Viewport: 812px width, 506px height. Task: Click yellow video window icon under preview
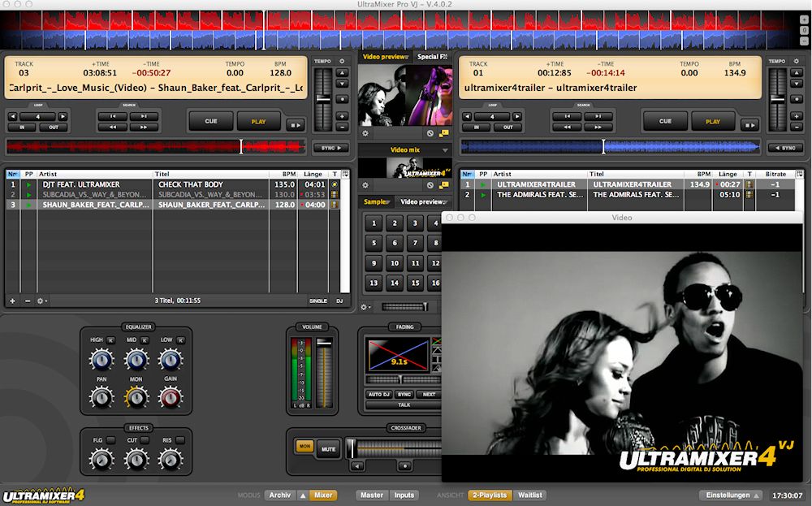tap(444, 133)
